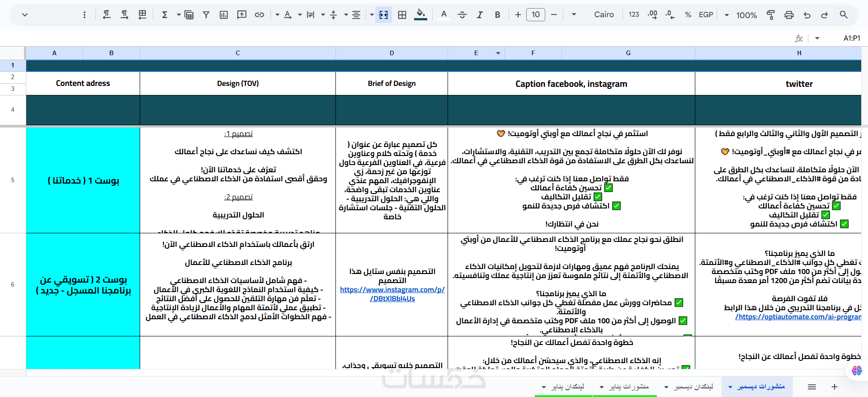Switch to the لينكدان ديسمبر sheet tab
Viewport: 868px width, 397px height.
[x=693, y=387]
